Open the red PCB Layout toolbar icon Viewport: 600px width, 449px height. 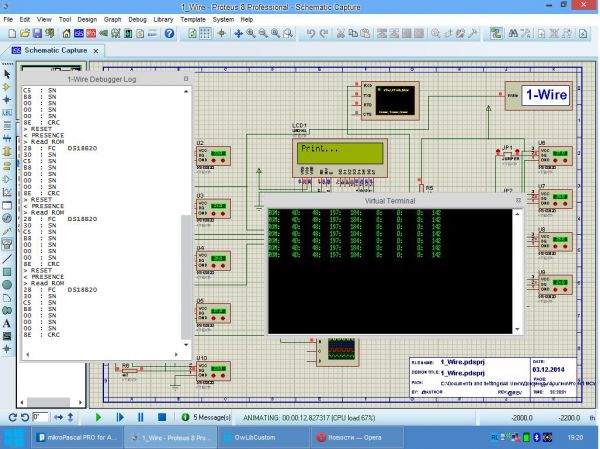pos(91,34)
